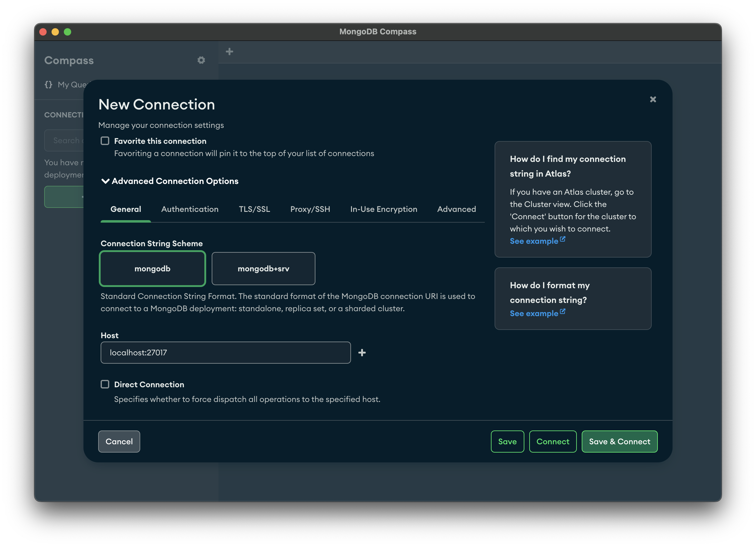Select the mongodb connection scheme
The image size is (756, 547).
[152, 269]
